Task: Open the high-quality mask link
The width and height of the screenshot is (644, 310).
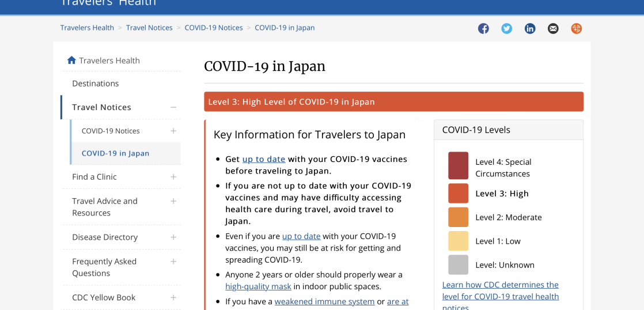Action: (258, 286)
